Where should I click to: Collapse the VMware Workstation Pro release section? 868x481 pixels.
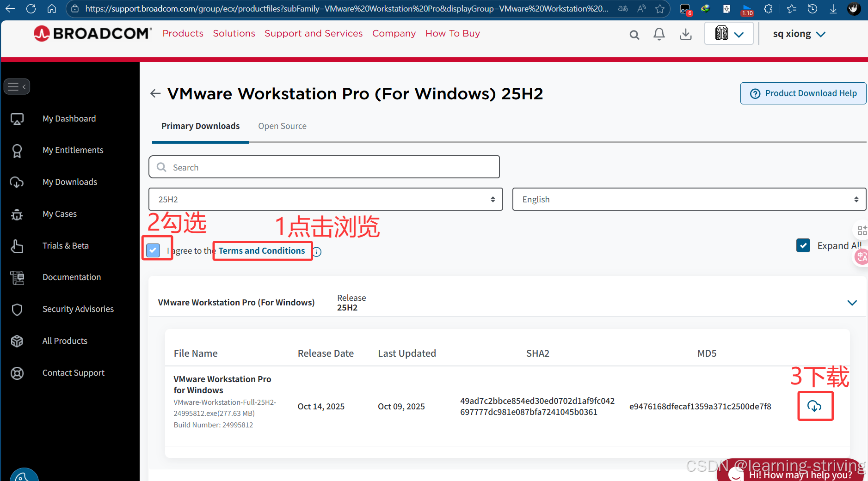pyautogui.click(x=852, y=303)
